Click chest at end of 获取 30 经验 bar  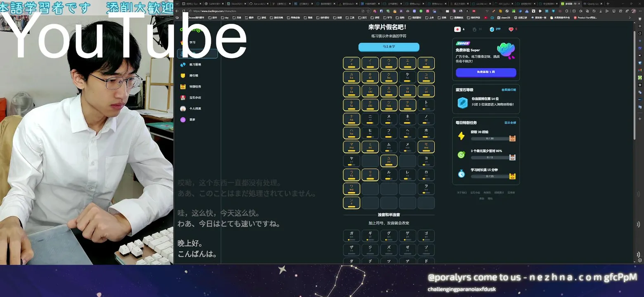[512, 138]
